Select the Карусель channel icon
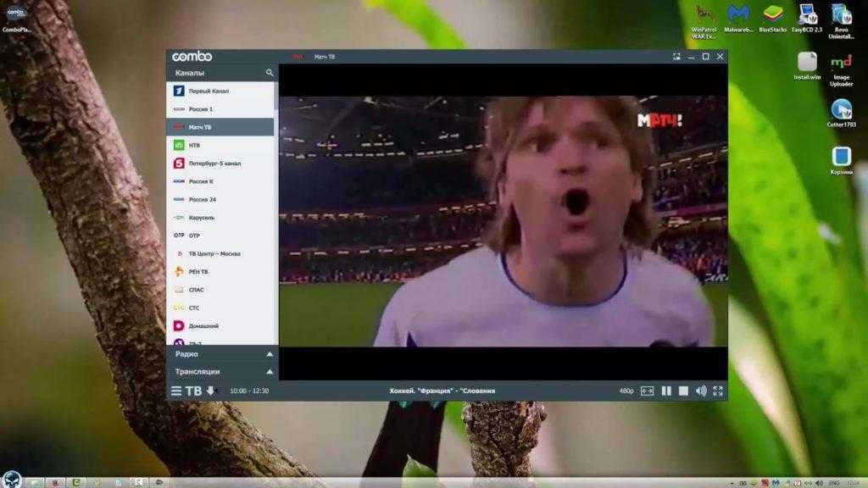The width and height of the screenshot is (868, 488). (x=179, y=218)
